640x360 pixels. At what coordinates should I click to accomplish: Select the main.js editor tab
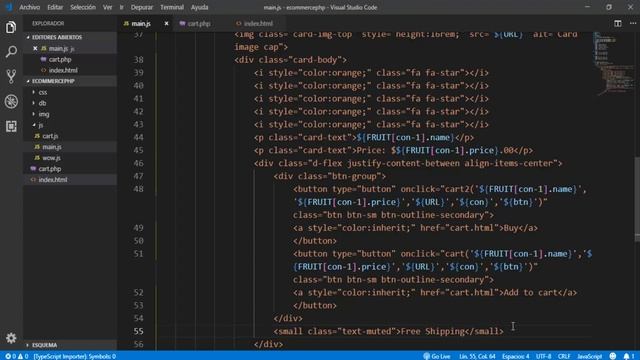tap(141, 24)
